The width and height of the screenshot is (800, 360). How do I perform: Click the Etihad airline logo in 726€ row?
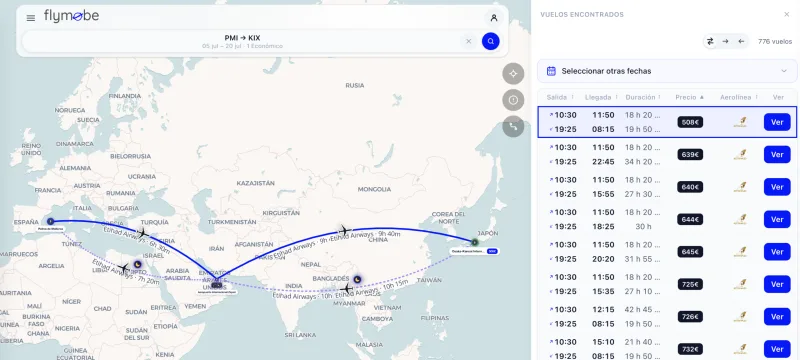[740, 317]
